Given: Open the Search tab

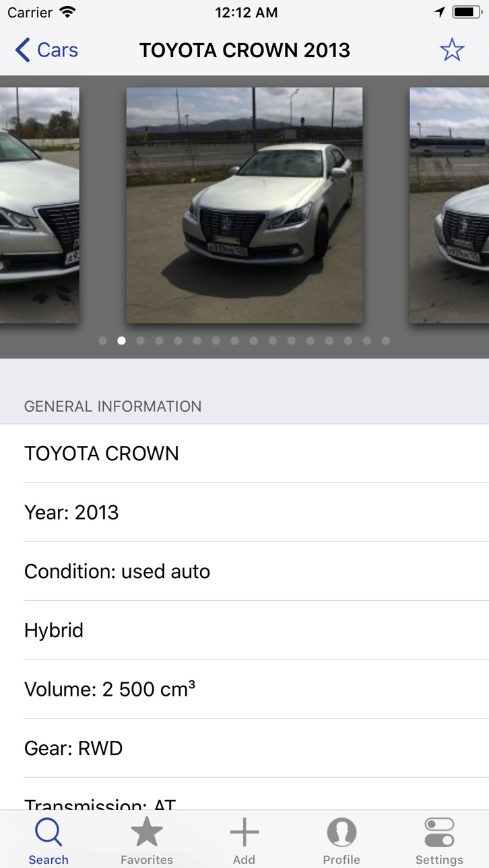Looking at the screenshot, I should 48,840.
